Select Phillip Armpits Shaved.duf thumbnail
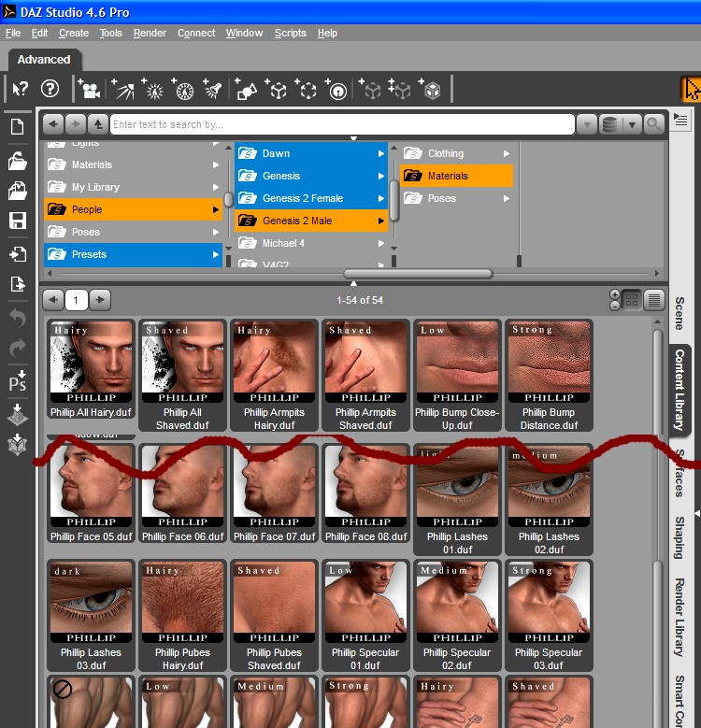Viewport: 701px width, 728px height. (x=365, y=375)
